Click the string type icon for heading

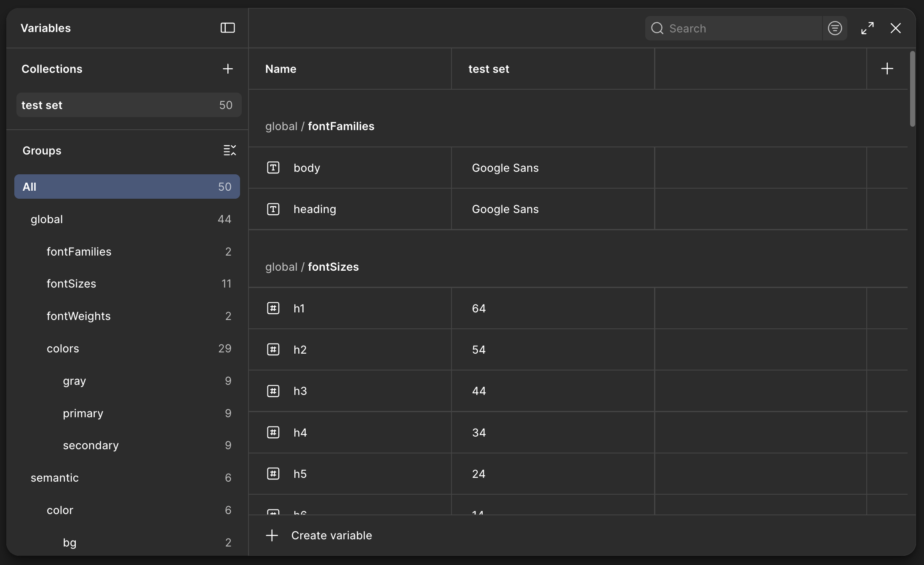click(273, 209)
